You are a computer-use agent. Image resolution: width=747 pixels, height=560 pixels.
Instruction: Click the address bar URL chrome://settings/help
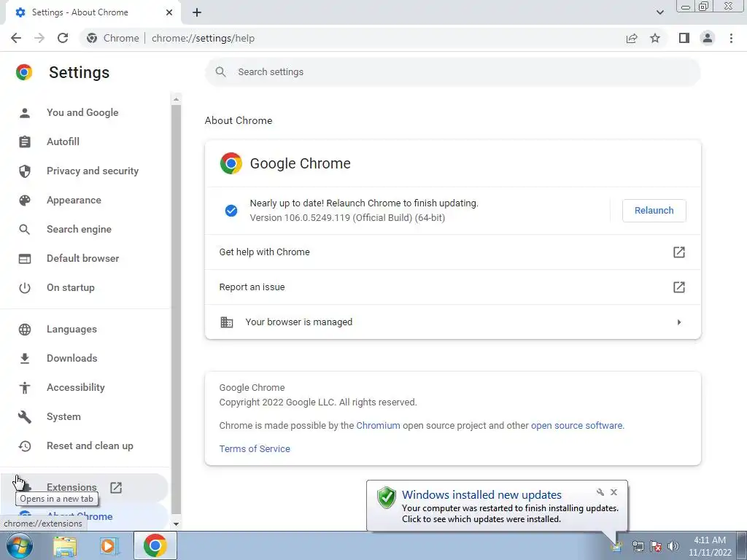[x=203, y=38]
